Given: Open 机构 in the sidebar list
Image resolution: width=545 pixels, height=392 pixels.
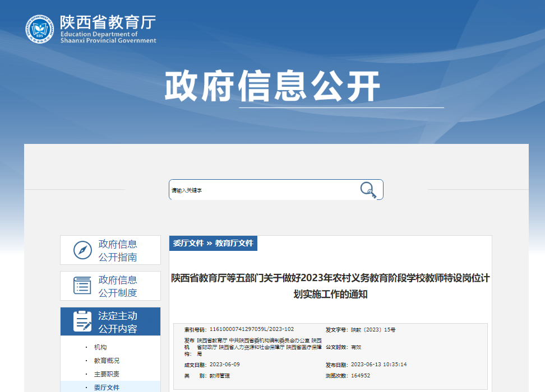Looking at the screenshot, I should pos(100,348).
